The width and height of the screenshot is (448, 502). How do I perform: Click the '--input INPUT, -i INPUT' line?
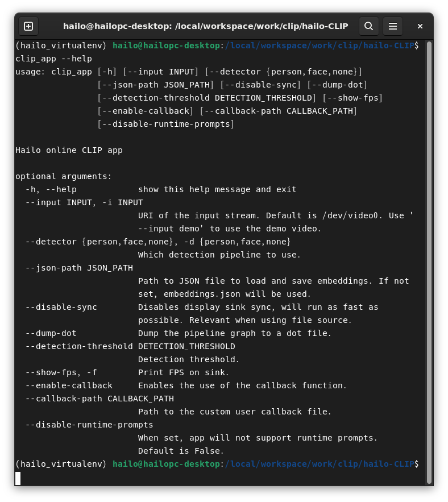84,202
